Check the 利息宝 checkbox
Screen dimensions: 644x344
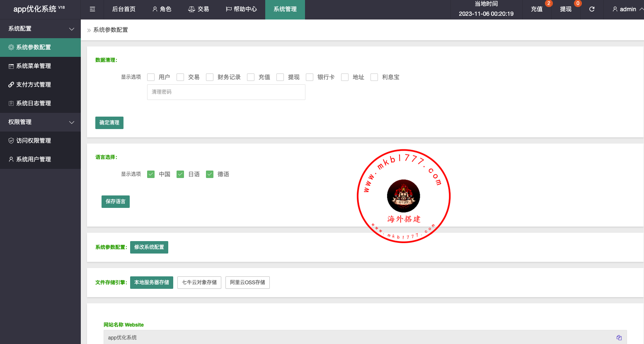coord(374,77)
